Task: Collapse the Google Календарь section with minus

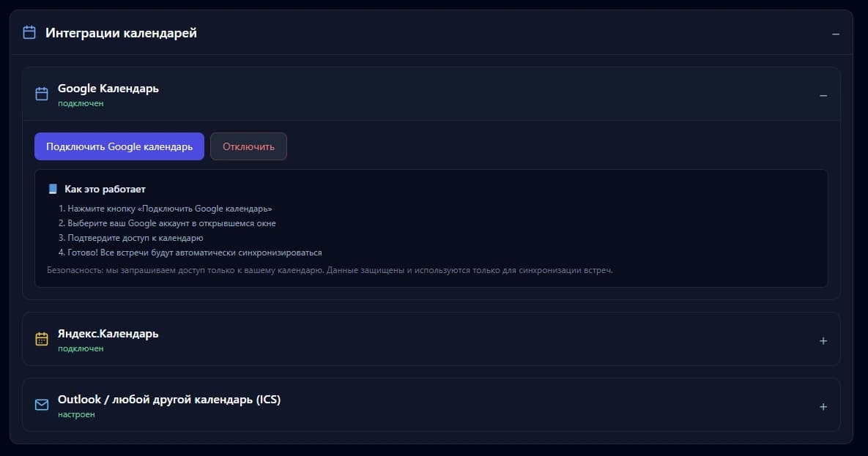Action: click(823, 95)
